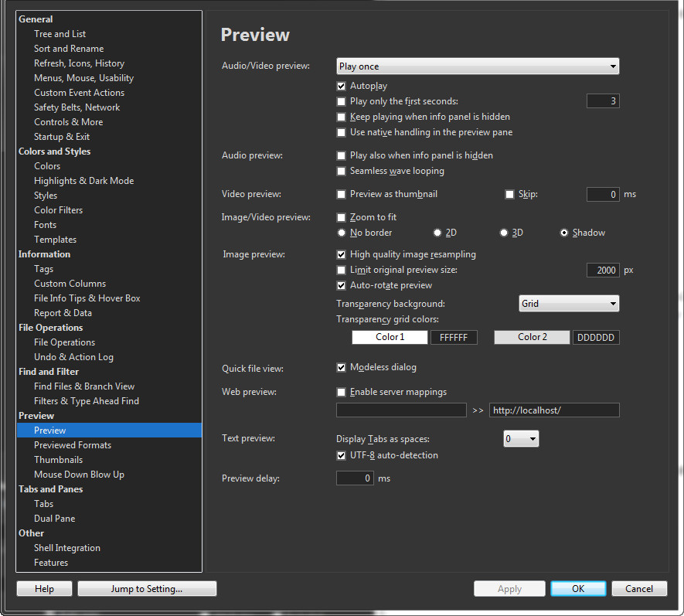Choose the No border radio option
684x616 pixels.
[342, 233]
